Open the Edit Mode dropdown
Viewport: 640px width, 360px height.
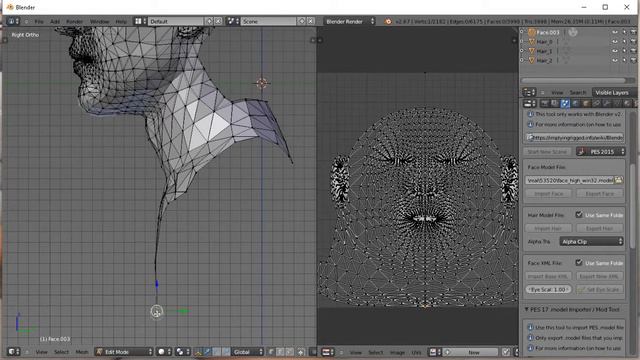point(124,352)
